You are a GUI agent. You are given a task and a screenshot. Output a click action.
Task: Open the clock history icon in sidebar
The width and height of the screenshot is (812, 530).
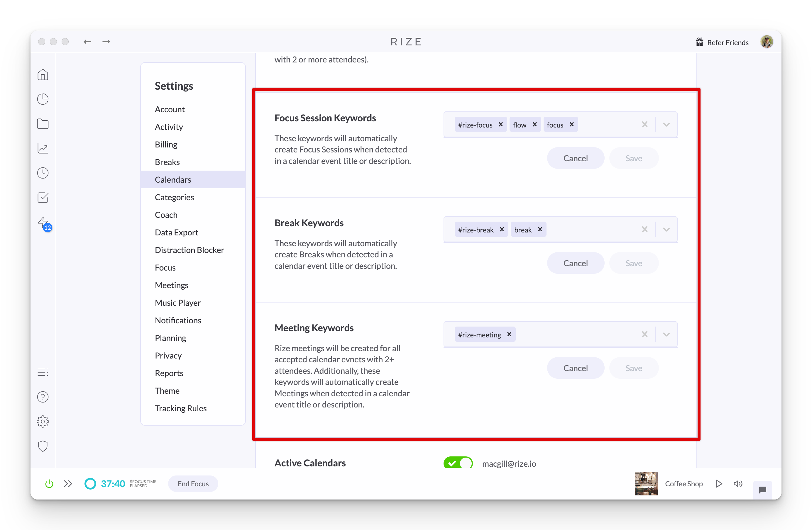pyautogui.click(x=43, y=173)
